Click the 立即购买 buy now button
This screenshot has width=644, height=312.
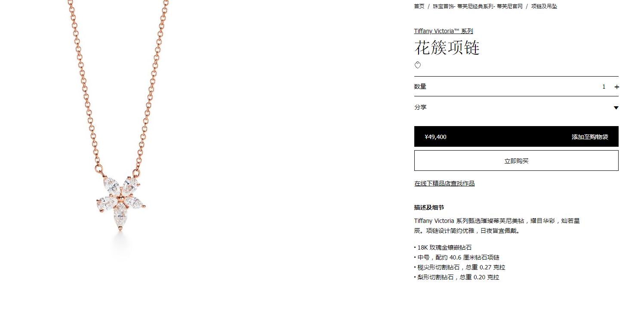point(516,161)
